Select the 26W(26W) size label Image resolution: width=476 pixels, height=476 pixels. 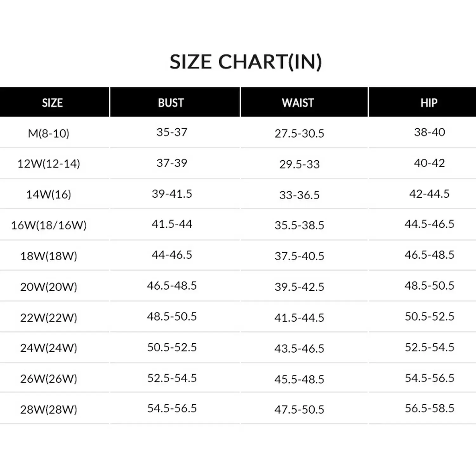click(49, 378)
